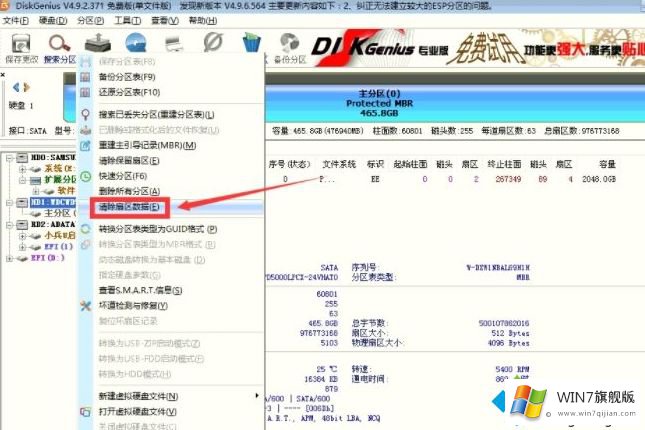Click the forward navigation arrow near 硬盘 1
This screenshot has width=645, height=430.
coord(27,87)
